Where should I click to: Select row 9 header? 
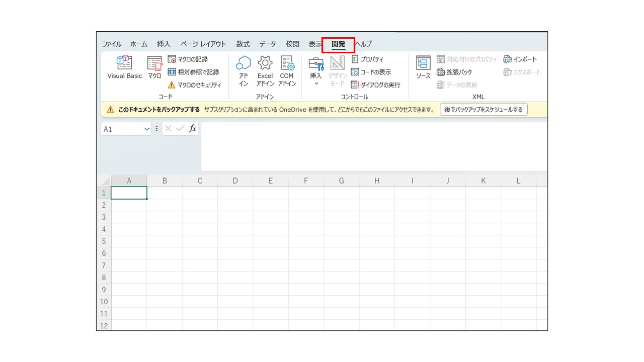pyautogui.click(x=104, y=290)
